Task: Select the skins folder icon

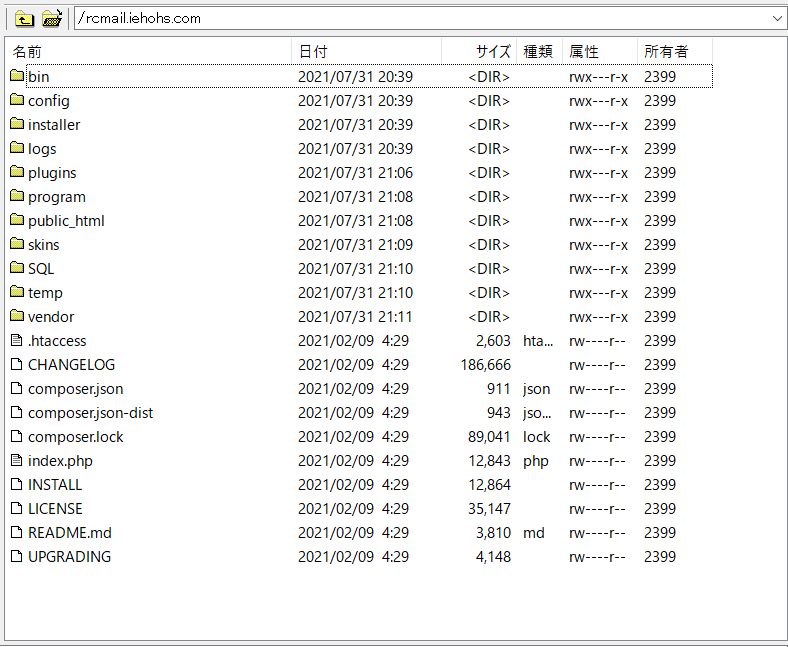Action: [x=17, y=244]
